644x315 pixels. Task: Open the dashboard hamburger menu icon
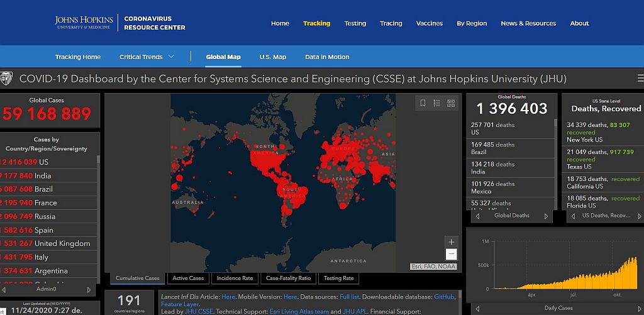[640, 79]
